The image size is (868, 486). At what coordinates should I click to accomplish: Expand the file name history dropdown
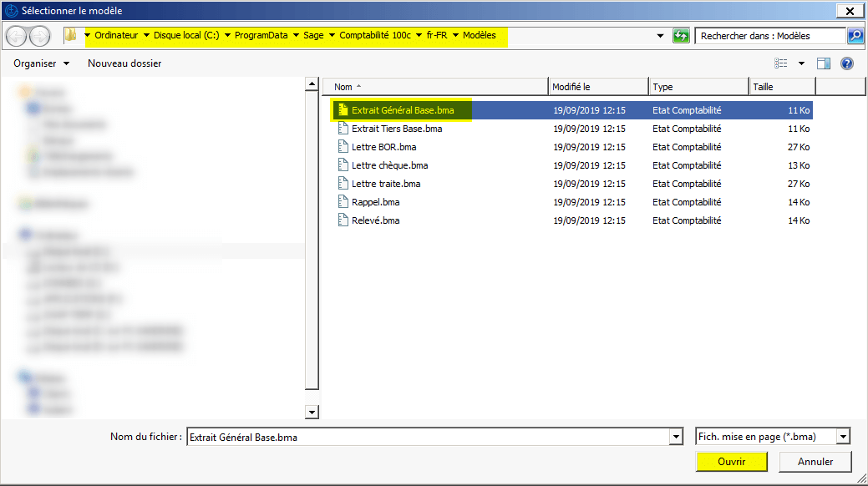(x=675, y=437)
